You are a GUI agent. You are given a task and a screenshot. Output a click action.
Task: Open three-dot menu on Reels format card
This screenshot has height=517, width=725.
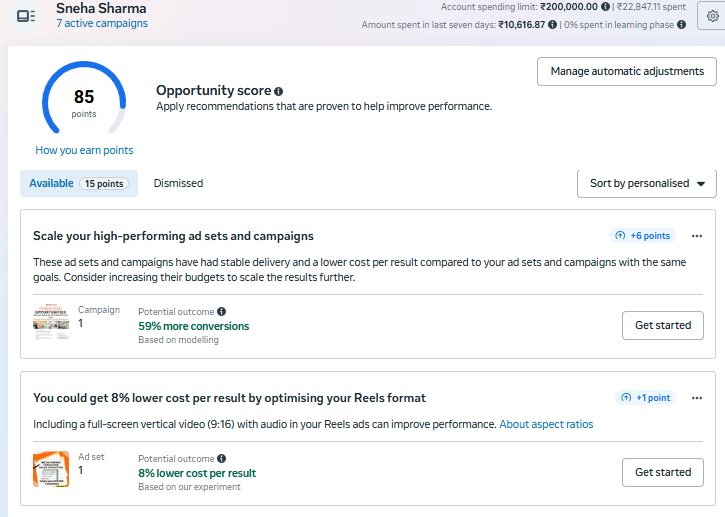point(697,397)
